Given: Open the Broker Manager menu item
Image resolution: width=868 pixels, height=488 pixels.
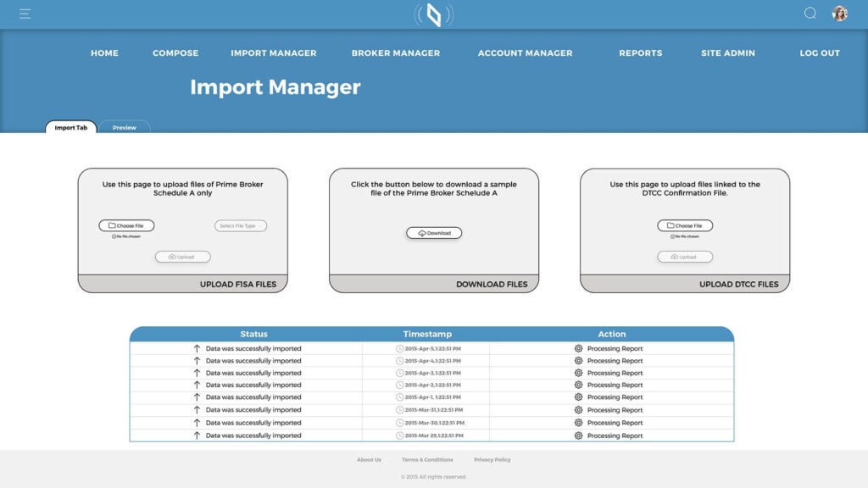Looking at the screenshot, I should pyautogui.click(x=394, y=53).
